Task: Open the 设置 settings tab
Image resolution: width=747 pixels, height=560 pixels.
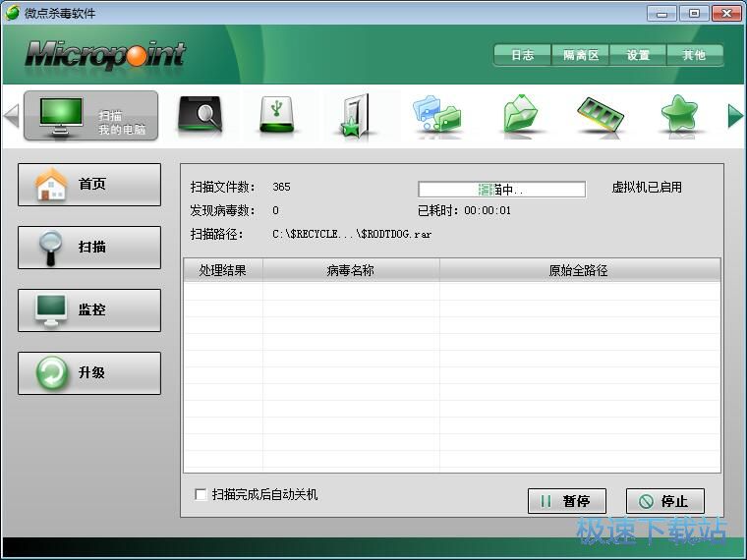Action: (638, 56)
